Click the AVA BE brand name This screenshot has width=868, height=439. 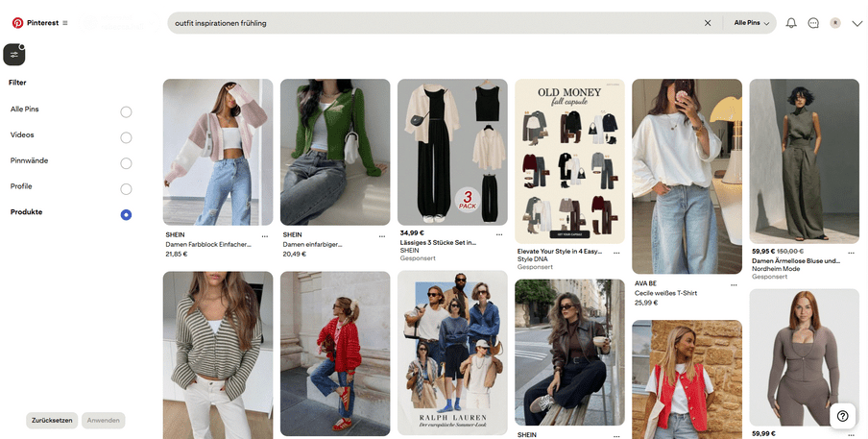point(645,283)
